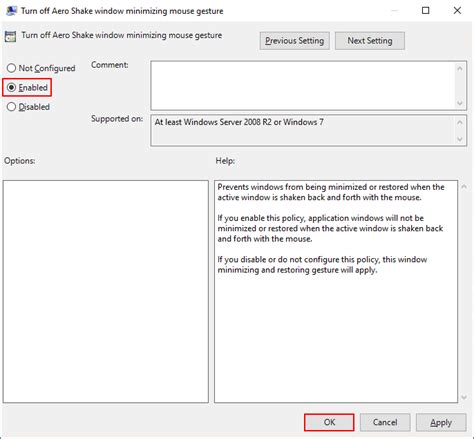This screenshot has width=474, height=439.
Task: Click the empty Options pane
Action: tap(106, 292)
